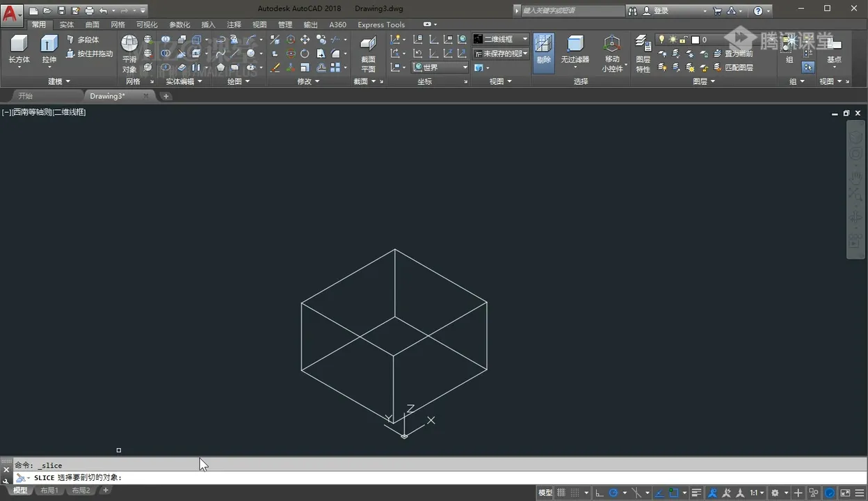Open the Layout1 (布局1) tab
This screenshot has height=501, width=868.
49,491
